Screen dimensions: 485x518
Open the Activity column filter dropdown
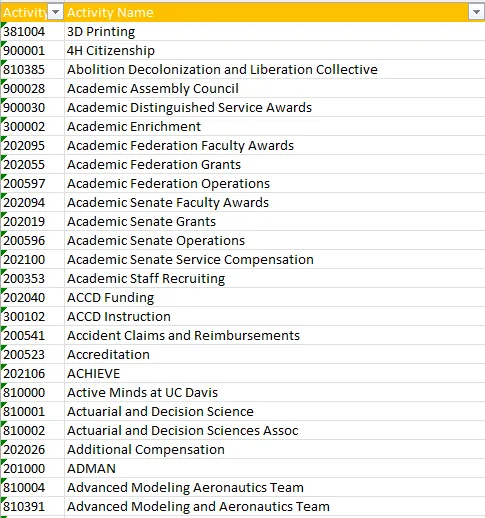tap(55, 13)
